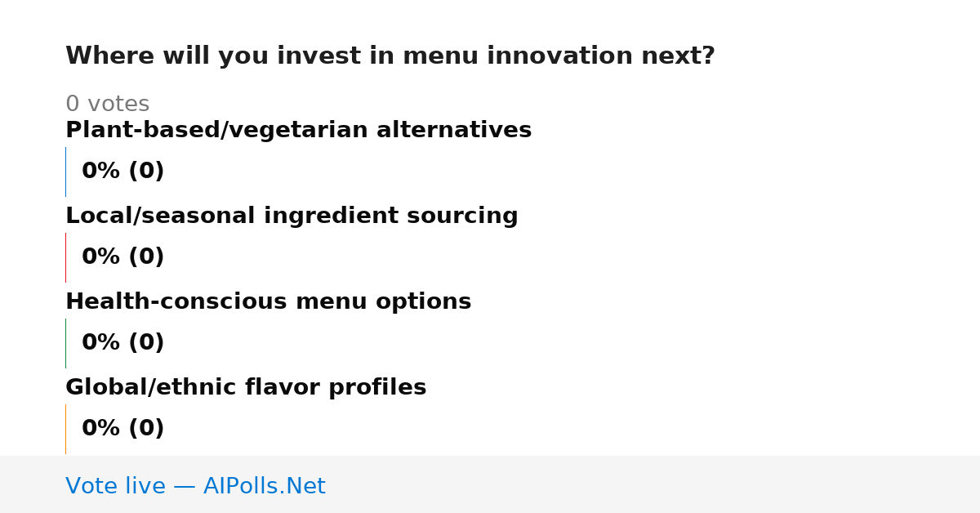The height and width of the screenshot is (513, 980).
Task: Click the gray footer banner area
Action: pos(490,484)
